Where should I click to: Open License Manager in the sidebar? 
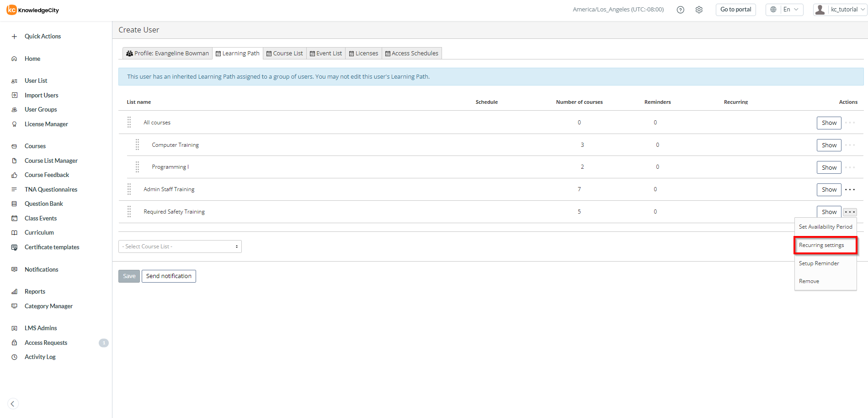pyautogui.click(x=46, y=124)
